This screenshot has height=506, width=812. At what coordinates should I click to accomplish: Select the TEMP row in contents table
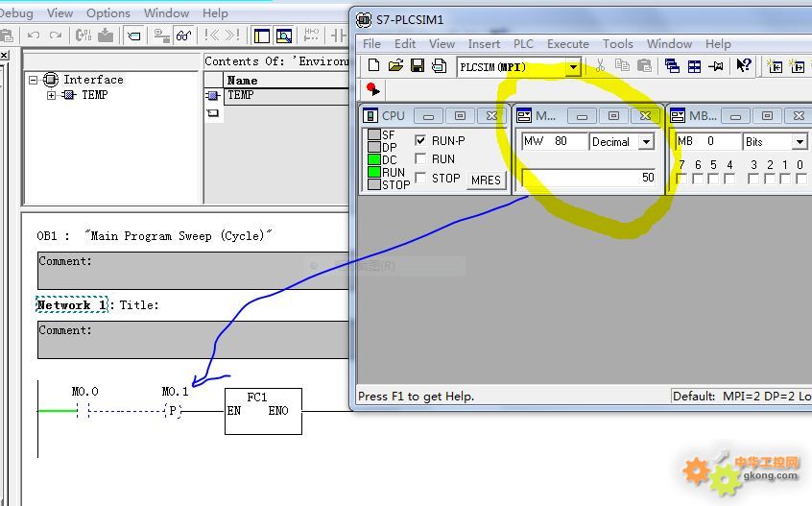286,95
